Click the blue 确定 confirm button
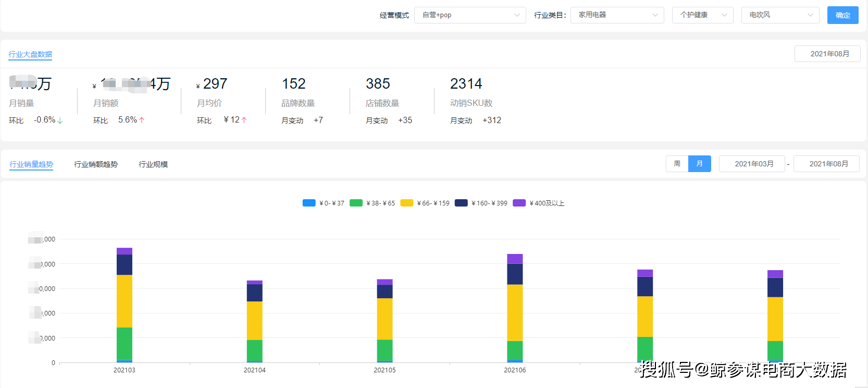868x388 pixels. tap(843, 15)
